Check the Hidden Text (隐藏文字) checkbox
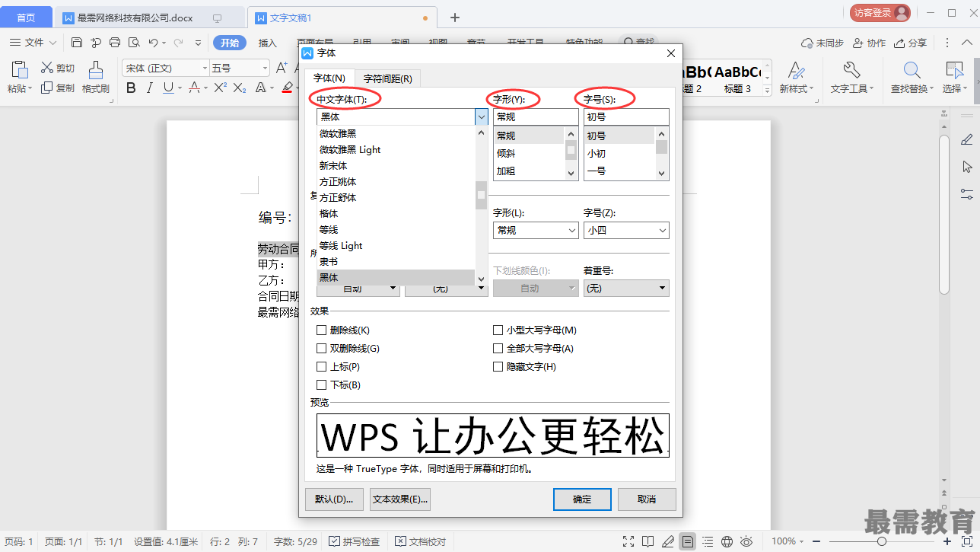980x552 pixels. 498,367
